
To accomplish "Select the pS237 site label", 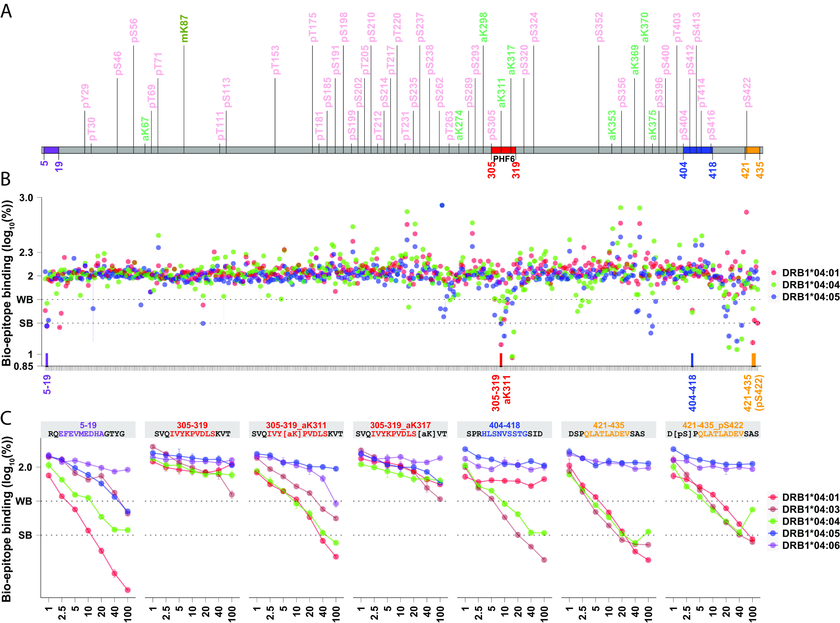I will [x=420, y=27].
